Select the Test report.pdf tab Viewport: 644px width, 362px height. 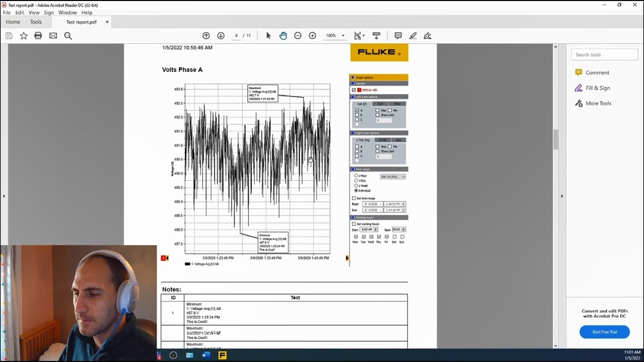click(x=82, y=22)
